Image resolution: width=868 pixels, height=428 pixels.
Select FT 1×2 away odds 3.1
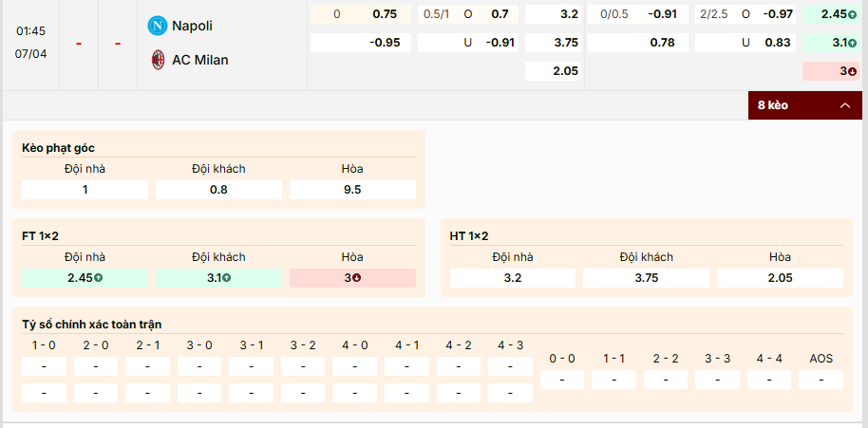(x=218, y=278)
